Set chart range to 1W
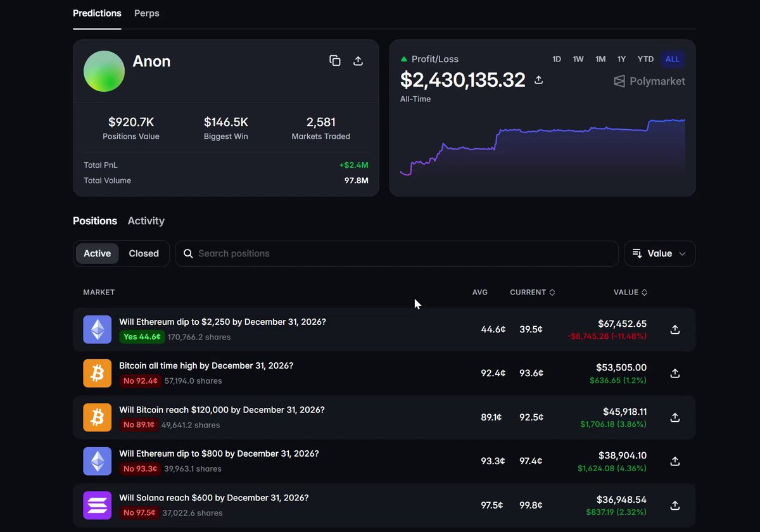Image resolution: width=760 pixels, height=532 pixels. [578, 59]
